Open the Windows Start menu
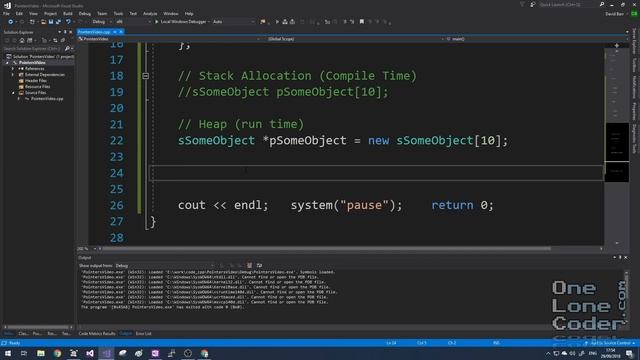Image resolution: width=640 pixels, height=360 pixels. (7, 353)
